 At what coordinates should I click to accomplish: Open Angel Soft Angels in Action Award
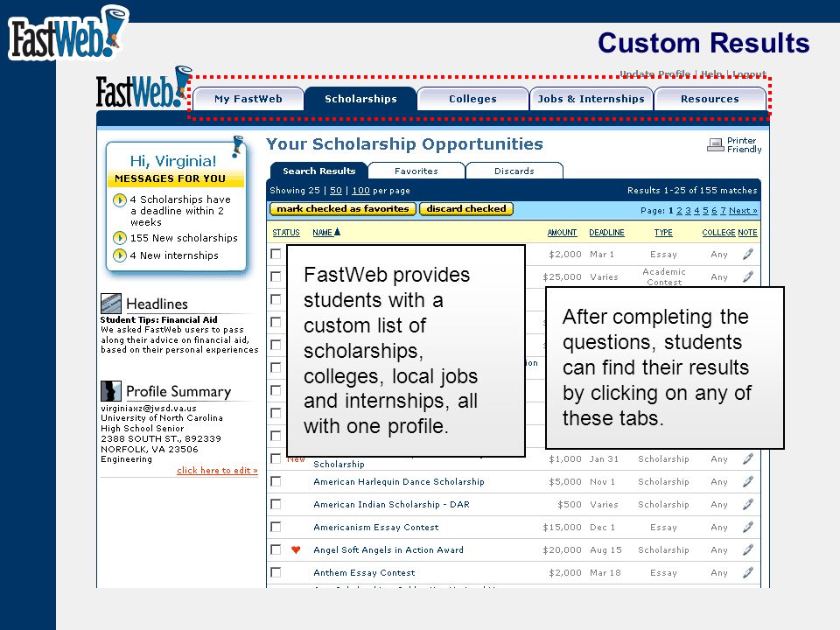(388, 549)
